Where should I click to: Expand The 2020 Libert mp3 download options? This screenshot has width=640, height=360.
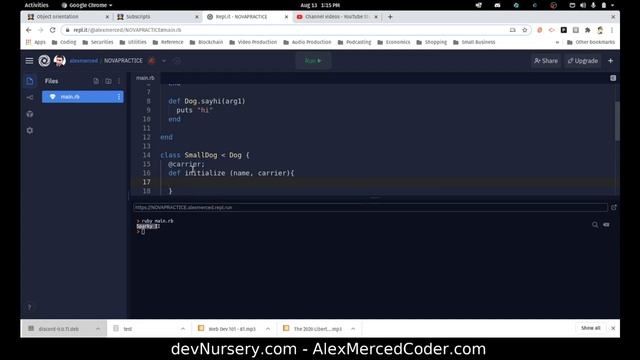(353, 329)
